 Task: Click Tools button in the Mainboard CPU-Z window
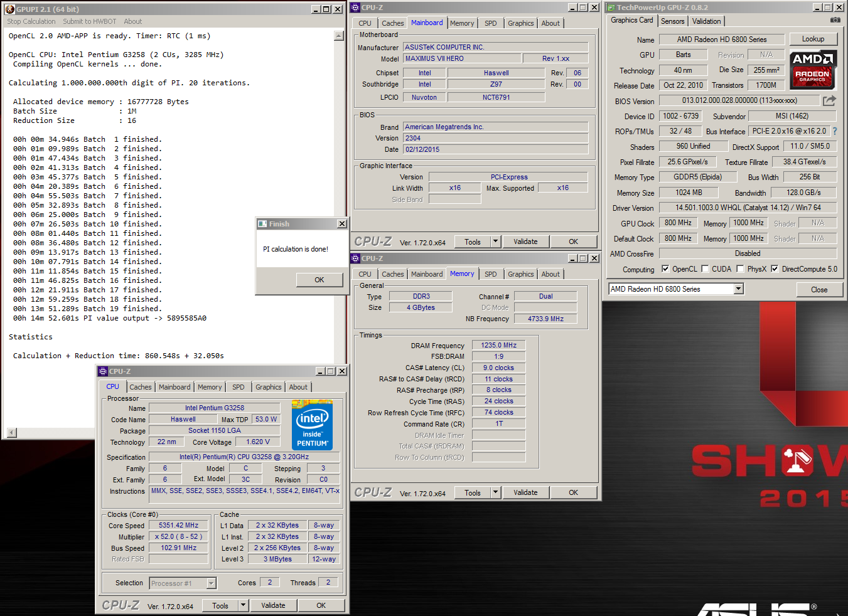pos(473,242)
